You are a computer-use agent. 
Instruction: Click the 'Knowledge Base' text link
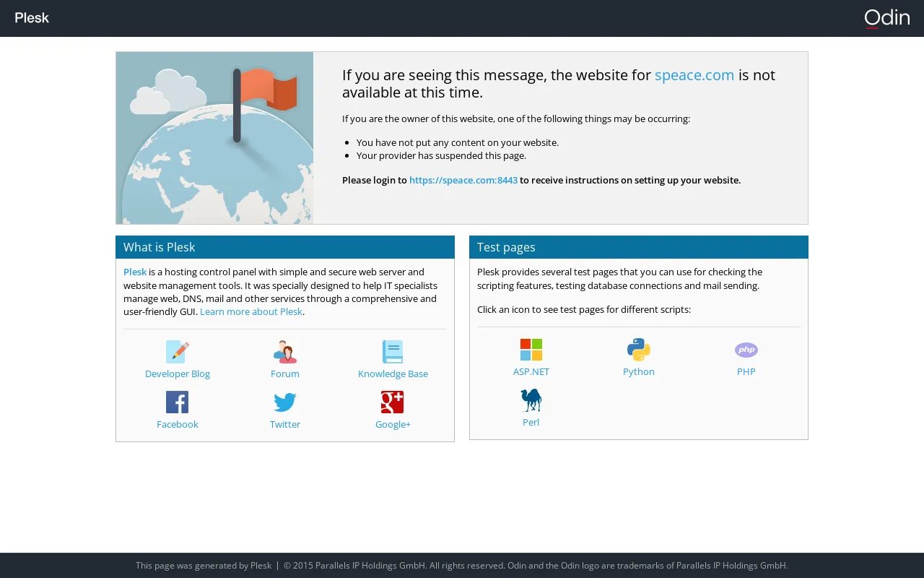pos(393,374)
